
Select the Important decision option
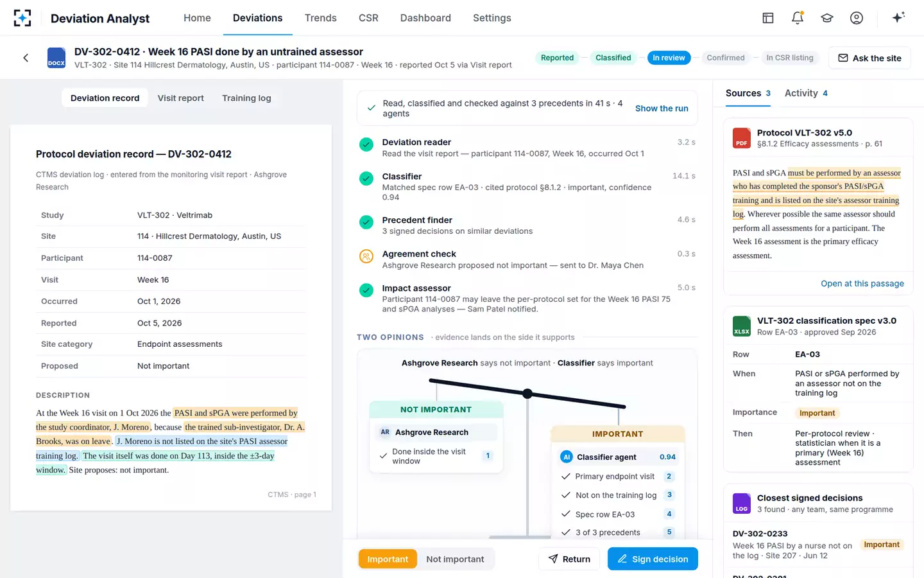pos(388,559)
